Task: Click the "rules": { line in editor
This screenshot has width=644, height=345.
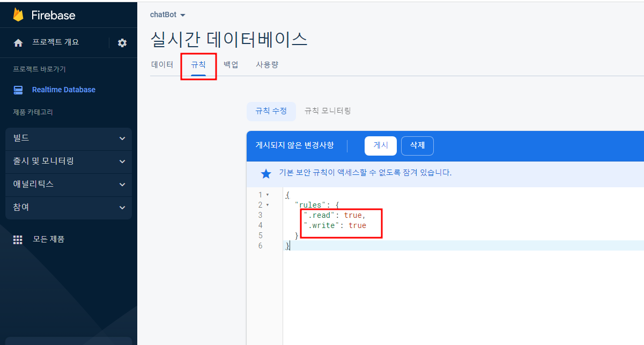Action: click(x=317, y=205)
